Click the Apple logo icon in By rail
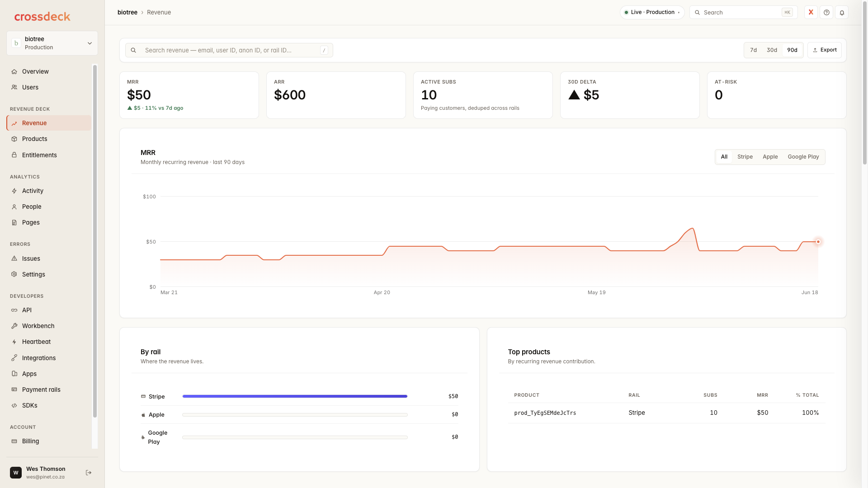Image resolution: width=868 pixels, height=488 pixels. click(143, 415)
